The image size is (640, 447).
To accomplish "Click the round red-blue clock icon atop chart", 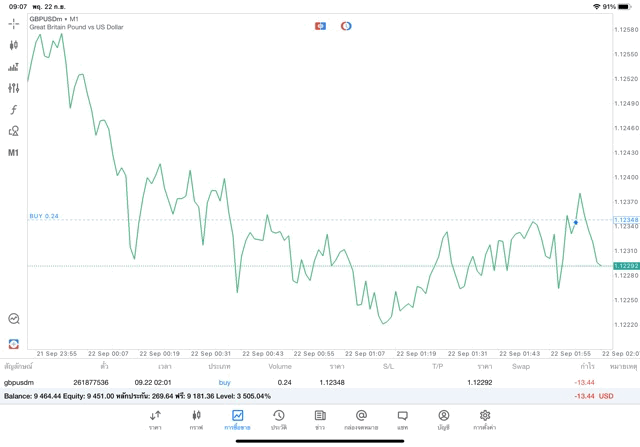I will [x=346, y=26].
